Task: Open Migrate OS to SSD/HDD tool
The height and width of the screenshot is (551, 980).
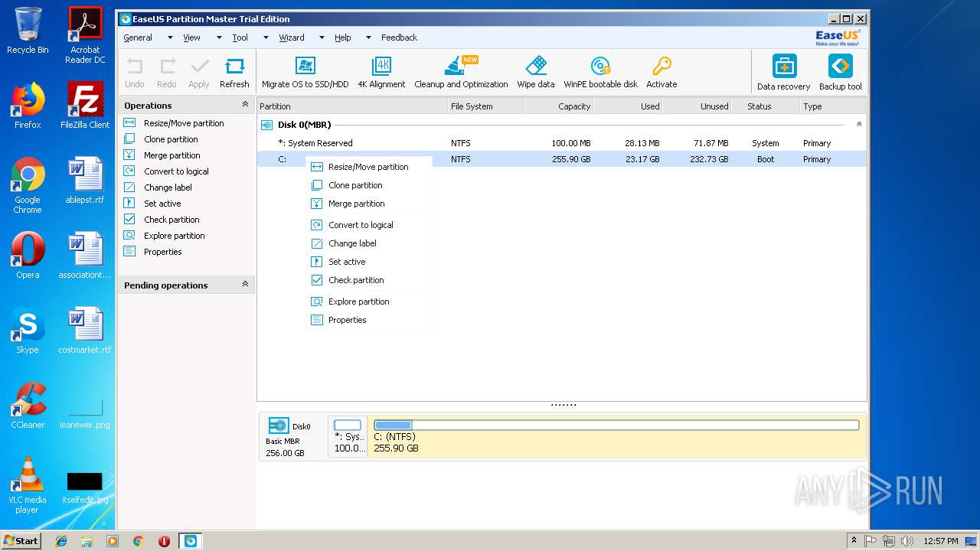Action: [305, 73]
